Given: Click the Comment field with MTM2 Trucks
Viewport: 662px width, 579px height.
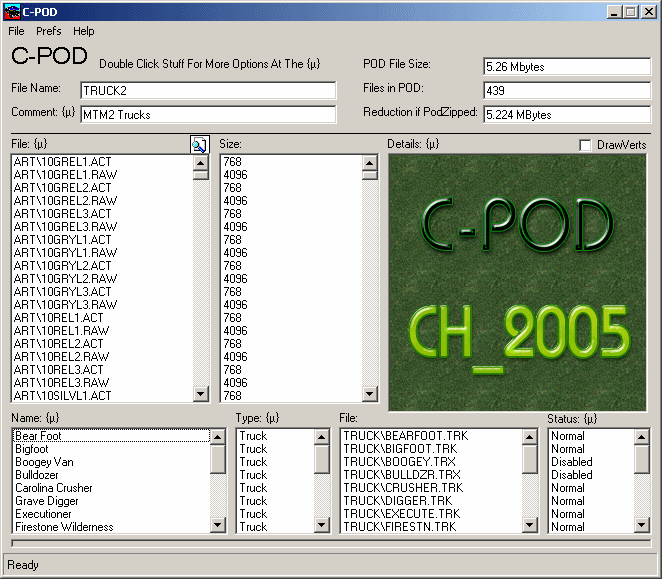Looking at the screenshot, I should coord(207,114).
